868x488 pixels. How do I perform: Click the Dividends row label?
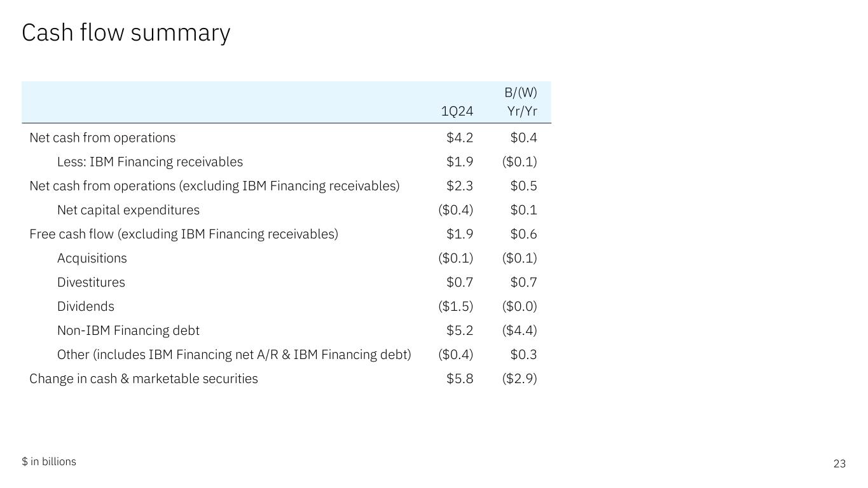point(85,307)
